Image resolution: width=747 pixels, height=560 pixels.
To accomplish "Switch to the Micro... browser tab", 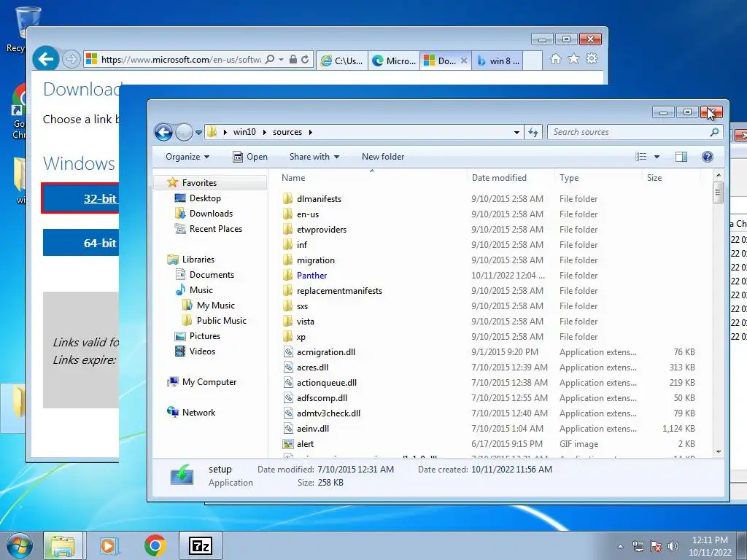I will pos(393,61).
